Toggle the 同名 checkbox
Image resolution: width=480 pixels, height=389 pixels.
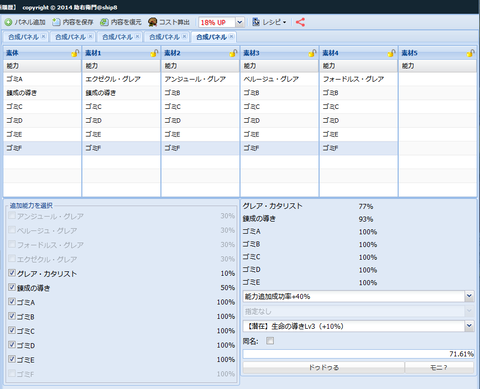270,341
